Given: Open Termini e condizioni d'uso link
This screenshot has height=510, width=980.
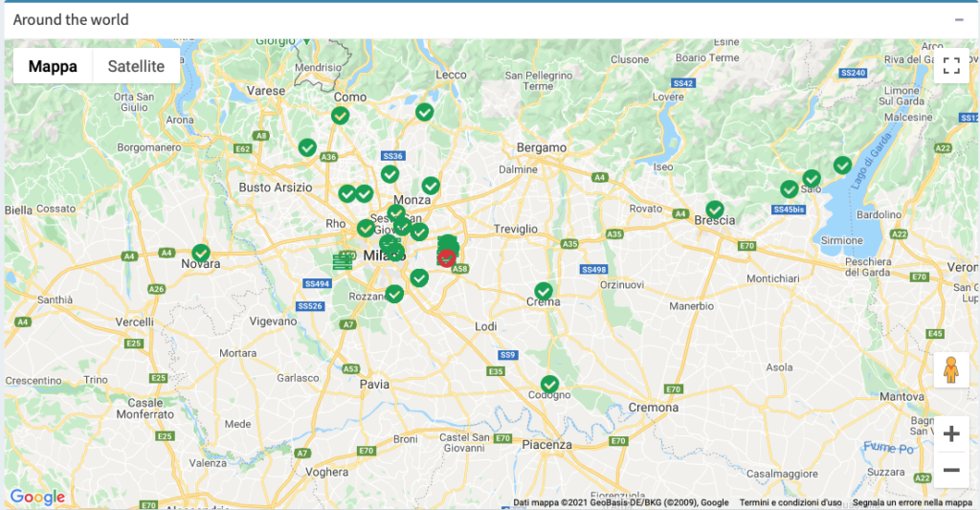Looking at the screenshot, I should coord(790,502).
